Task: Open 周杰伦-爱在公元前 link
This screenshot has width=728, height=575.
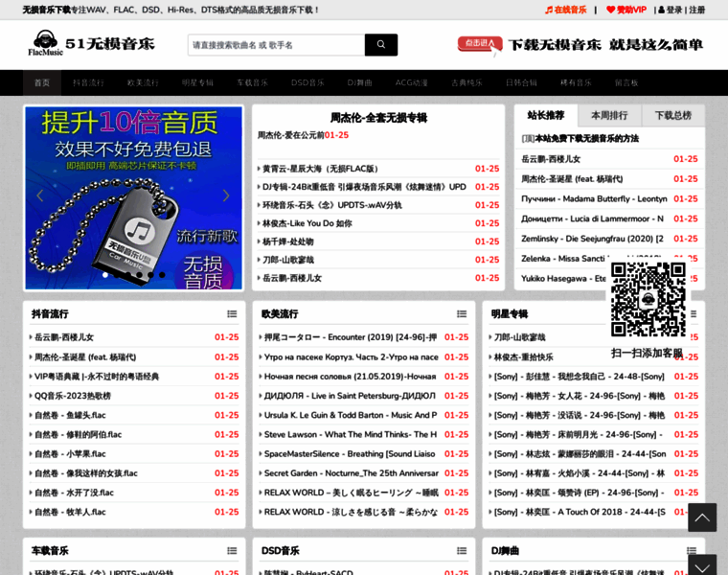Action: pos(290,135)
